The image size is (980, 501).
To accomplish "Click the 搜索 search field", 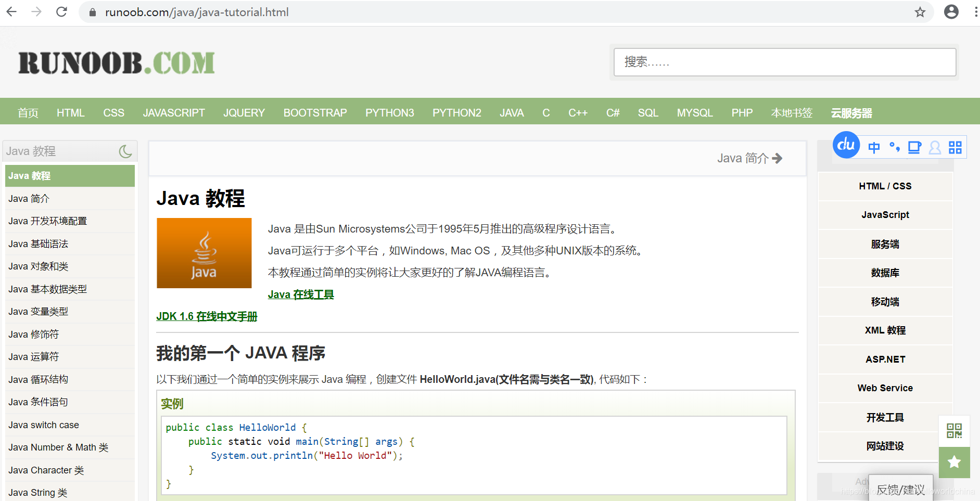I will point(785,62).
